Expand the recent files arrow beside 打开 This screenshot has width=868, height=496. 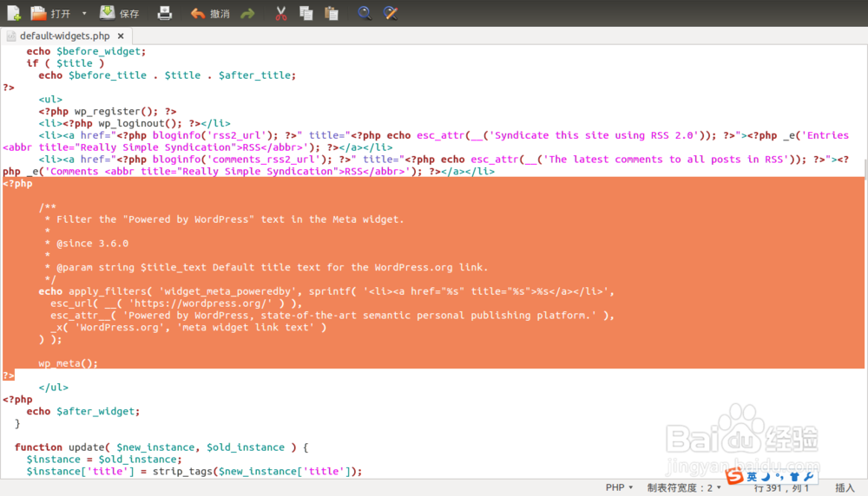coord(84,13)
